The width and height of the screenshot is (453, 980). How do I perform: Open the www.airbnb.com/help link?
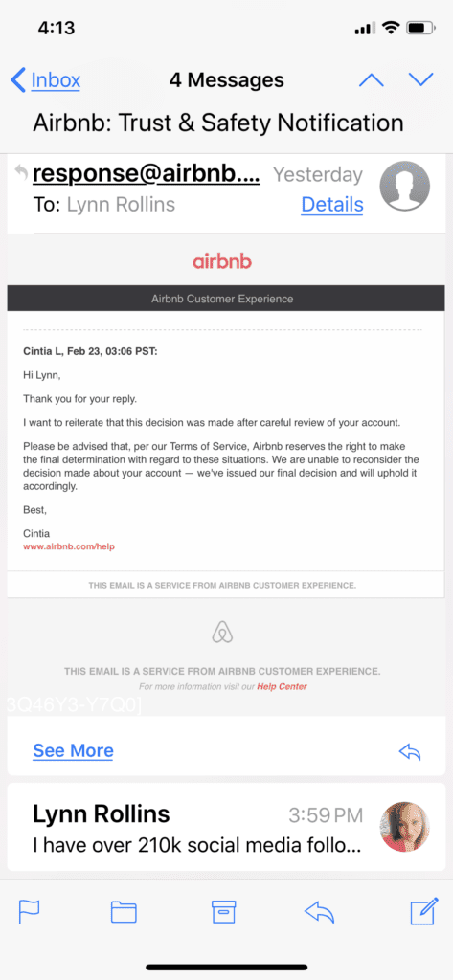[69, 546]
